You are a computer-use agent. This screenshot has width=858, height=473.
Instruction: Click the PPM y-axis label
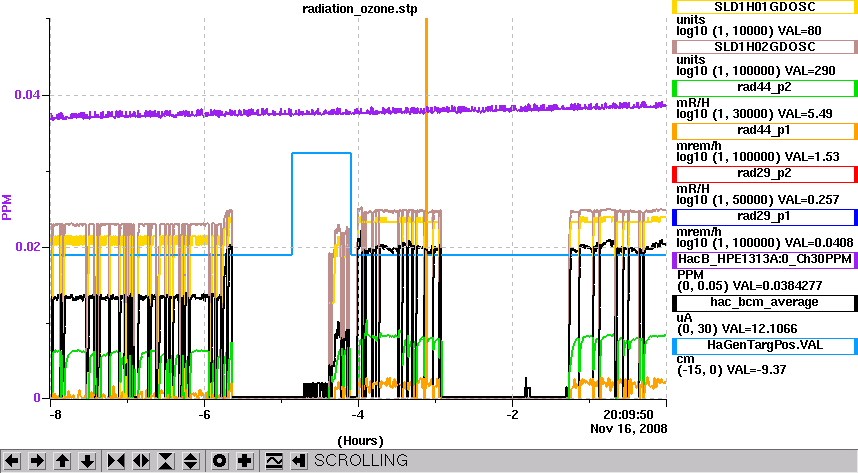[7, 207]
